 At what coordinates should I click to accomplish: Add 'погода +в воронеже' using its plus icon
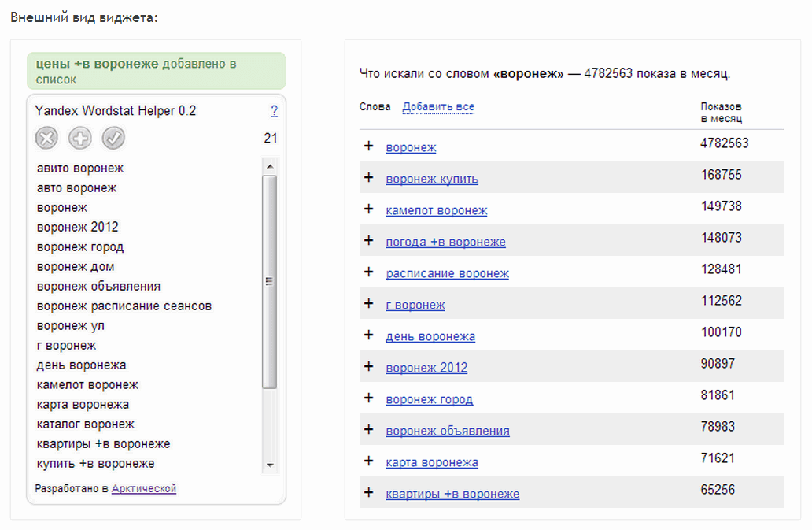tap(369, 240)
